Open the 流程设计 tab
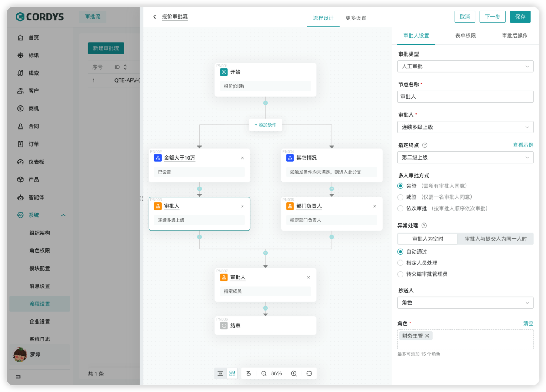The height and width of the screenshot is (392, 546). point(323,18)
